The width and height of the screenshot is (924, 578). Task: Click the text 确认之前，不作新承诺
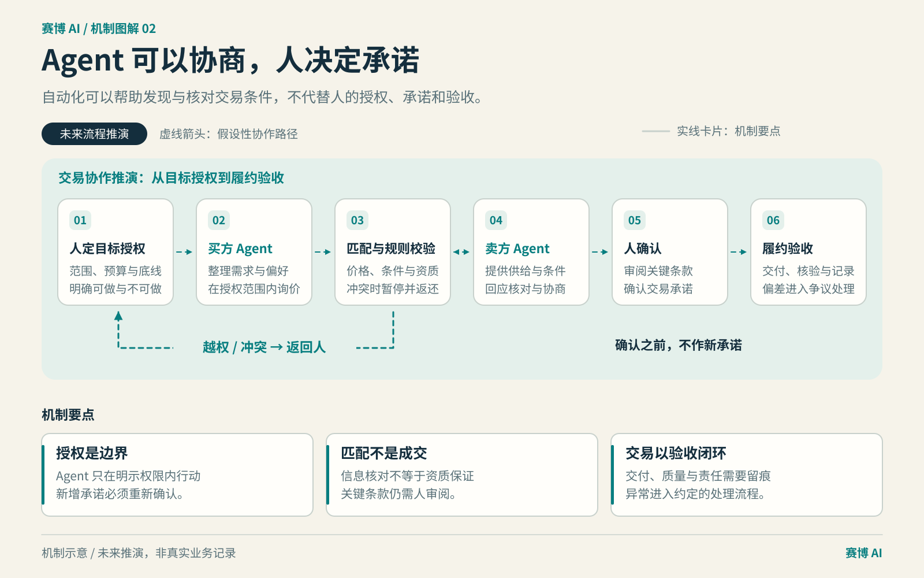pyautogui.click(x=679, y=345)
